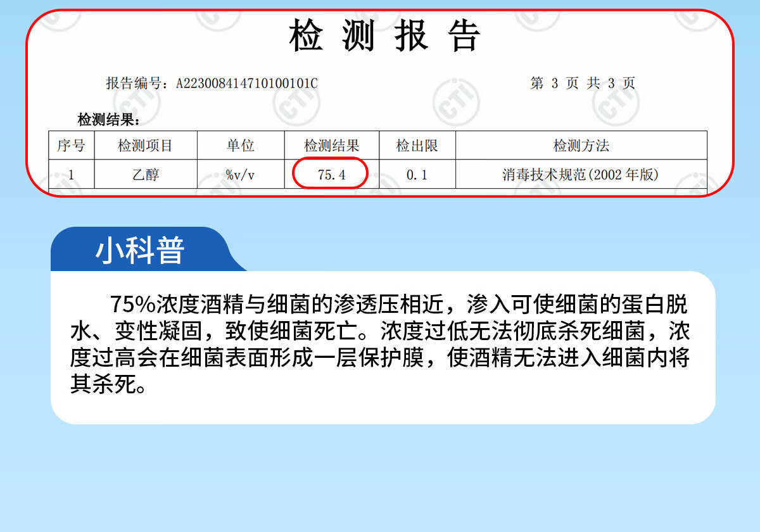Select the report number A223008414710100101C
This screenshot has height=532, width=760.
pos(246,83)
